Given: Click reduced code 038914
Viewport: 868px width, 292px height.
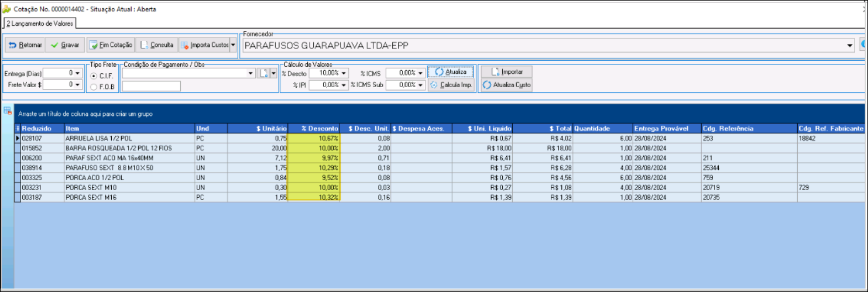Looking at the screenshot, I should click(42, 168).
